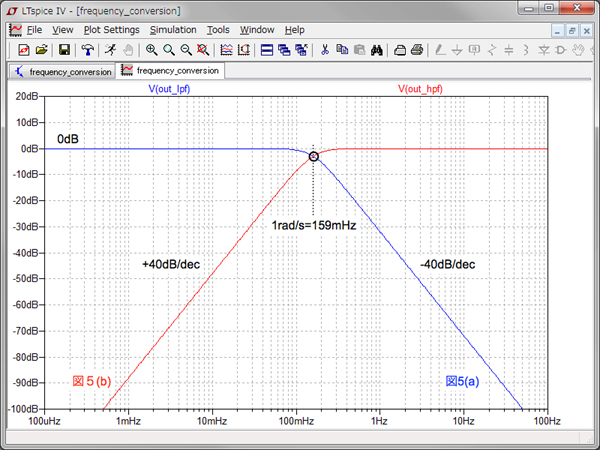Open the Simulation menu
Image resolution: width=600 pixels, height=450 pixels.
[172, 30]
